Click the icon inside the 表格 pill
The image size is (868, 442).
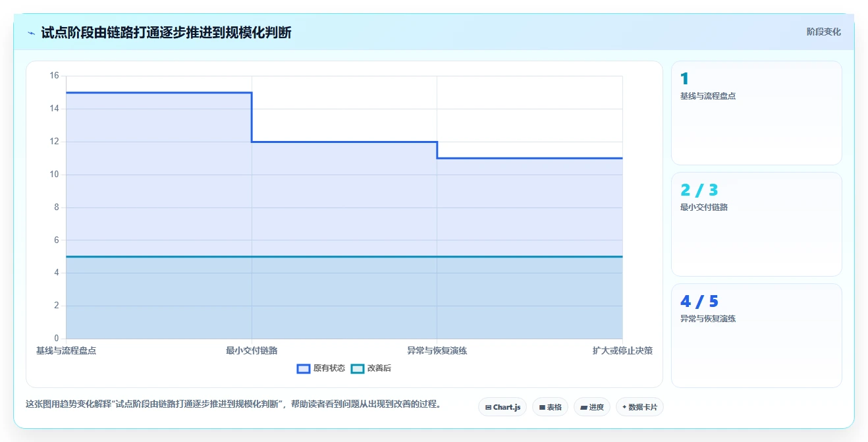(x=542, y=408)
